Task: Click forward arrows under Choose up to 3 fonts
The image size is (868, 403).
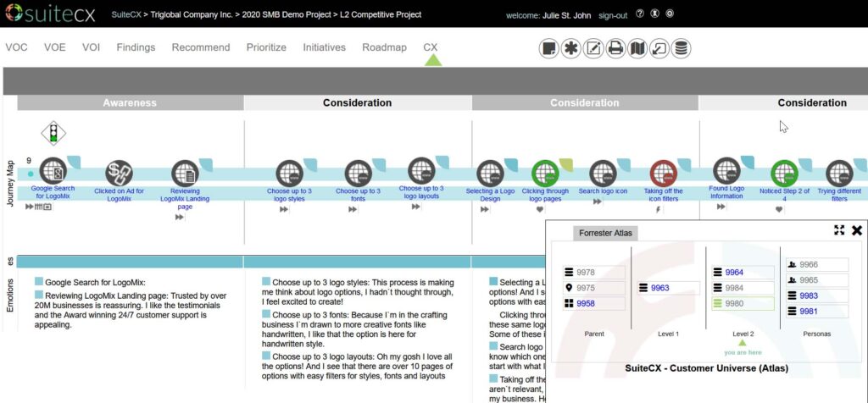Action: click(353, 209)
